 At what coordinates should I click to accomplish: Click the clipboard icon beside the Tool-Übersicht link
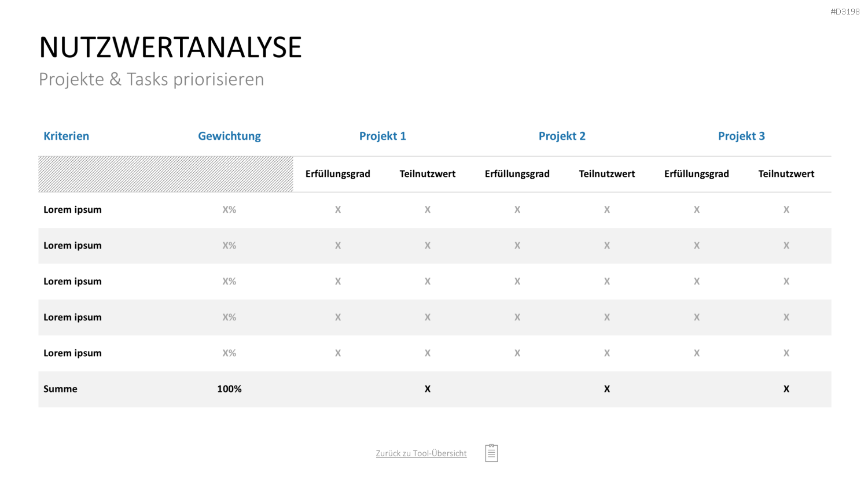click(491, 453)
